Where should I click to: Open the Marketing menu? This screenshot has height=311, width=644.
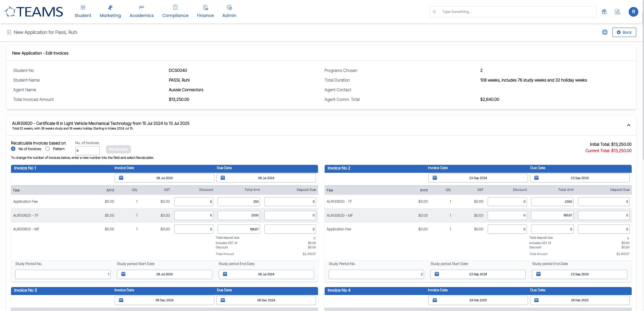pos(110,12)
